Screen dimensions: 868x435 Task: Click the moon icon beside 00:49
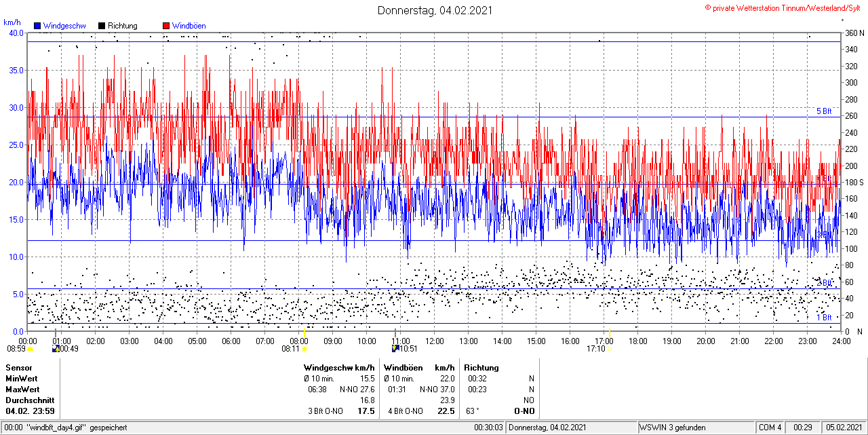56,349
